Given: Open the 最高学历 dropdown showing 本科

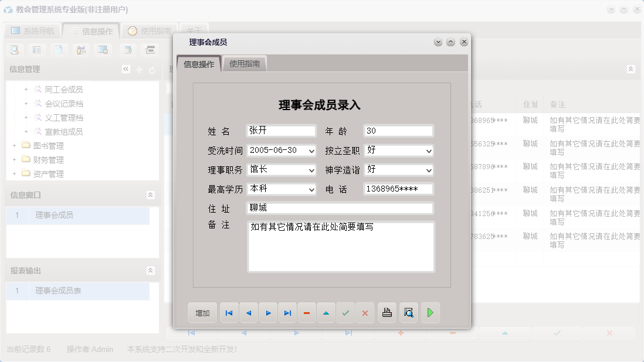Looking at the screenshot, I should coord(311,189).
